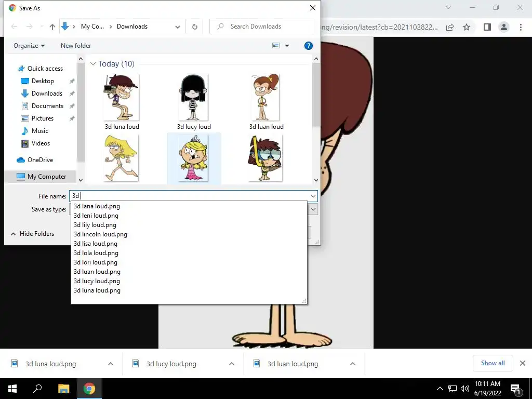
Task: Choose 3d lincoln loud.png suggestion
Action: 100,234
